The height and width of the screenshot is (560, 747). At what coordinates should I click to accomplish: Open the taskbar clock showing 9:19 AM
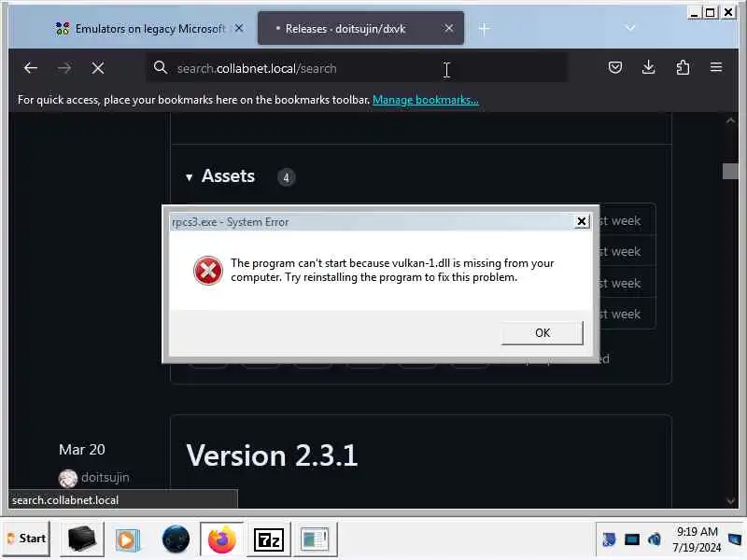click(697, 539)
